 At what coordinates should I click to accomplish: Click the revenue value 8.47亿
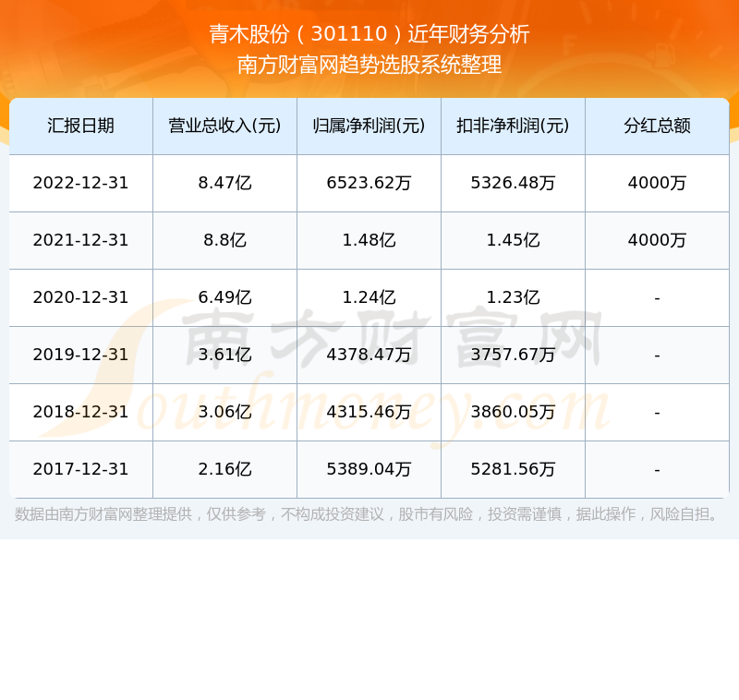224,183
